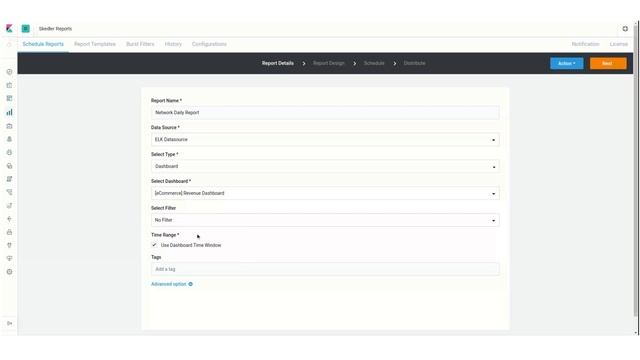Open Discover compass icon in sidebar

pos(9,72)
